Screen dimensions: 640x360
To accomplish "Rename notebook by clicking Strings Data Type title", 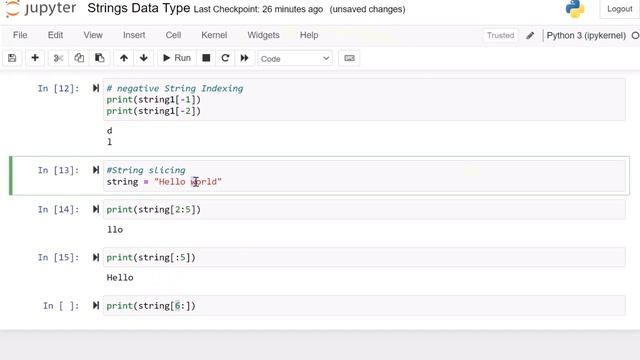I will (138, 8).
